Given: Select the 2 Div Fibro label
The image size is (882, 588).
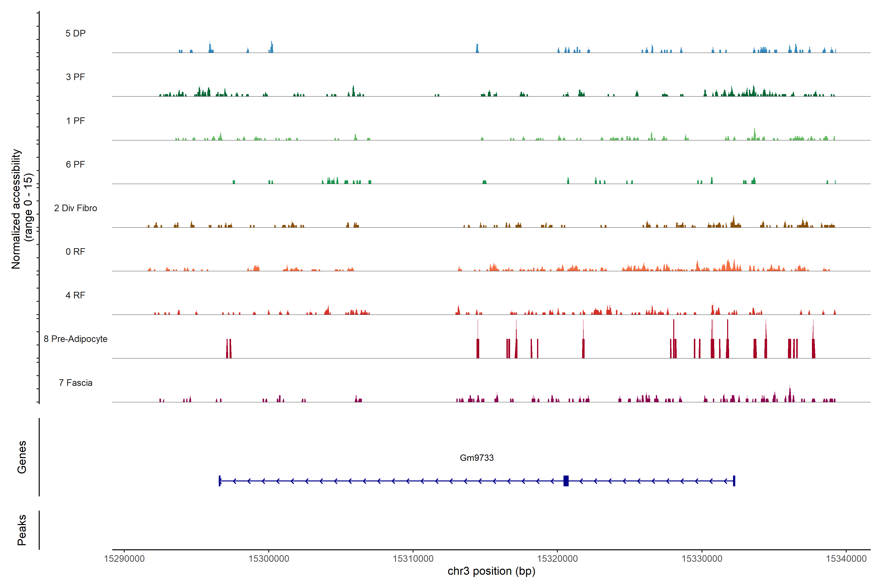Looking at the screenshot, I should click(x=75, y=208).
